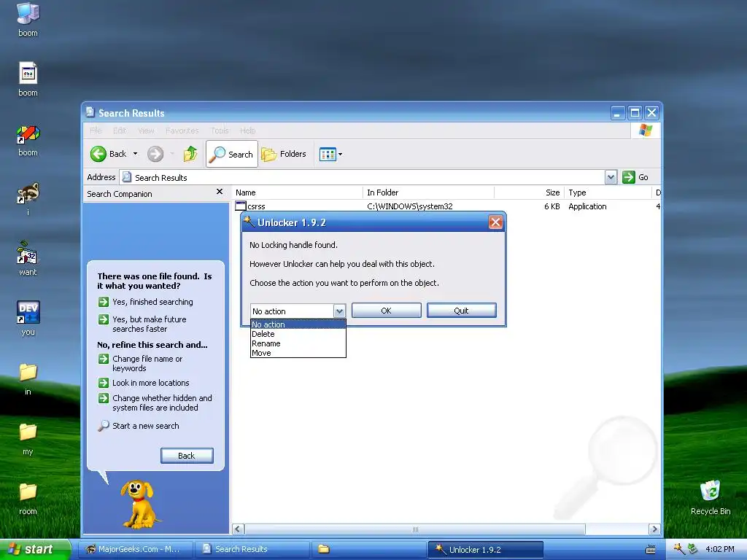Choose Rename from the action list

(298, 343)
